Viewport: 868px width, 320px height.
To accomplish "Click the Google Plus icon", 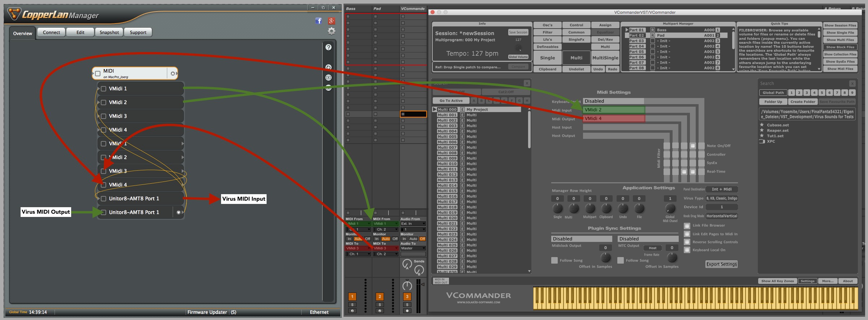I will point(331,21).
